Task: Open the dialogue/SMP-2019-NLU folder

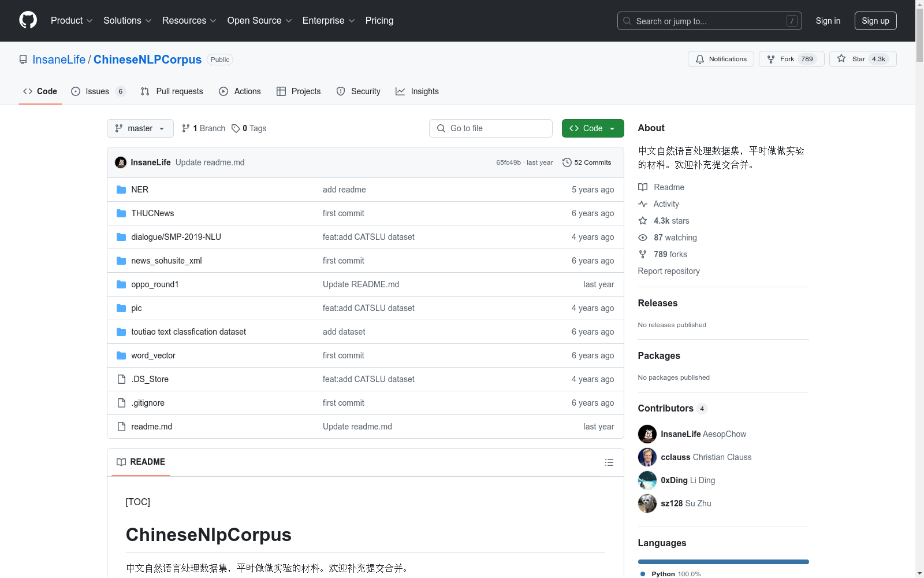Action: coord(176,237)
